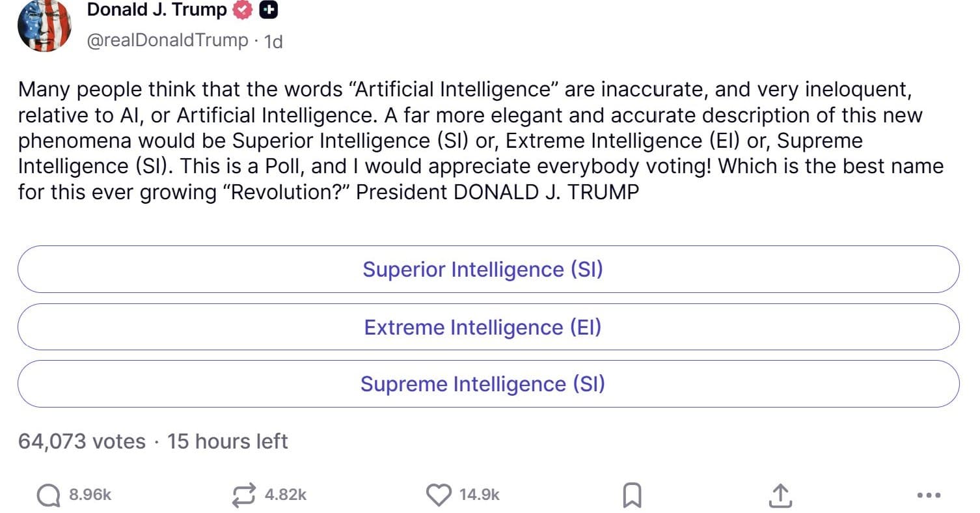Vote for Supreme Intelligence (SI) option
Screen dimensions: 980x513
[x=488, y=384]
